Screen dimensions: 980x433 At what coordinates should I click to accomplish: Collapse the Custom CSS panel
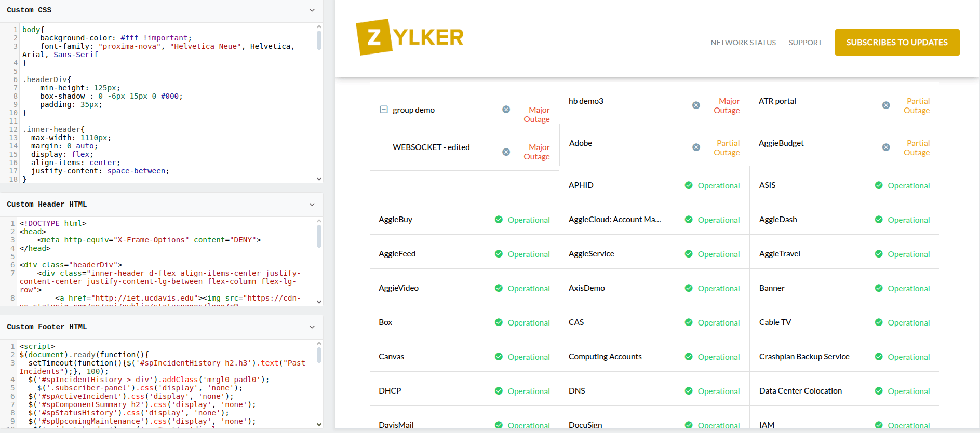point(312,10)
